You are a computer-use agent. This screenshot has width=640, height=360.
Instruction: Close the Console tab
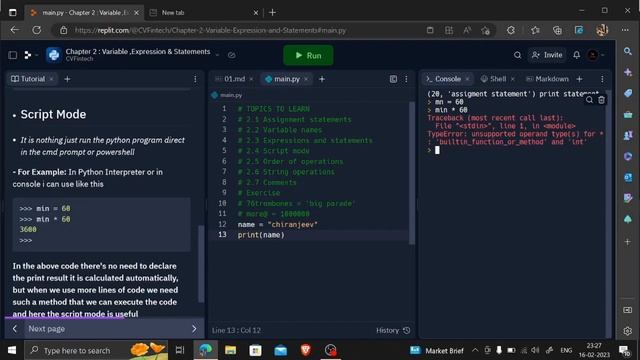[467, 79]
